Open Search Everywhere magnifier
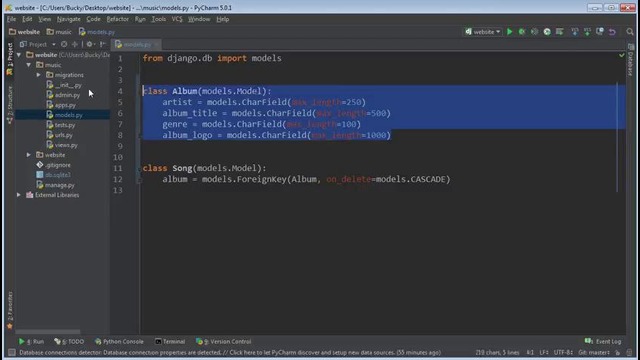640x360 pixels. point(630,32)
